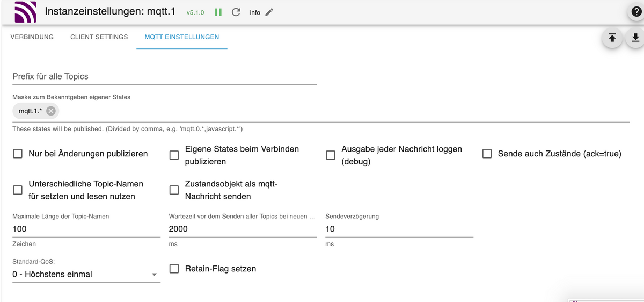Click the ioBroker logo icon
Viewport: 644px width, 302px height.
[x=25, y=13]
